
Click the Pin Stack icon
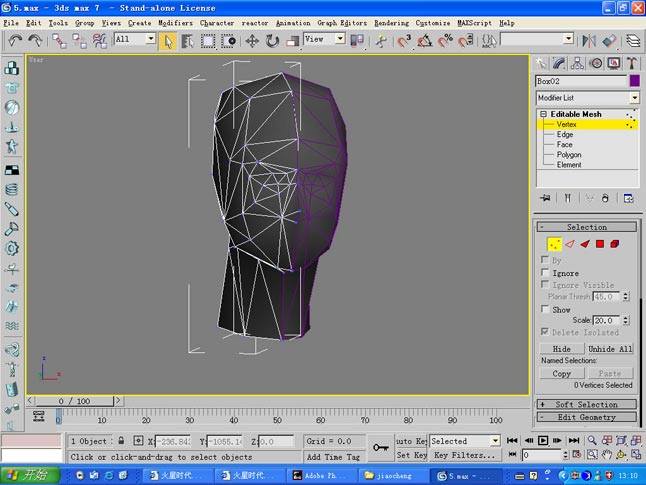tap(545, 198)
